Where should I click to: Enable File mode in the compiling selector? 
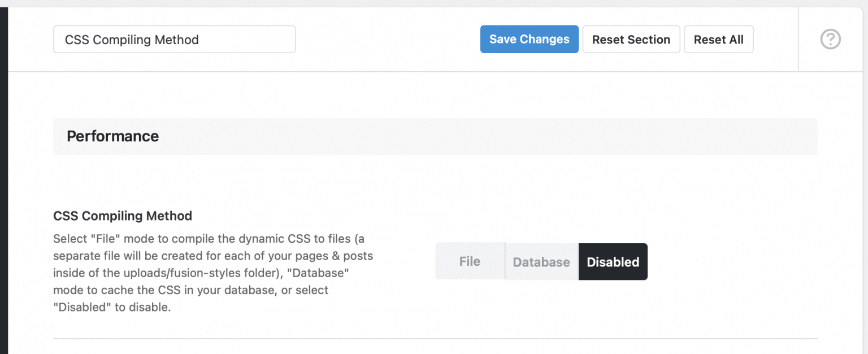tap(470, 261)
